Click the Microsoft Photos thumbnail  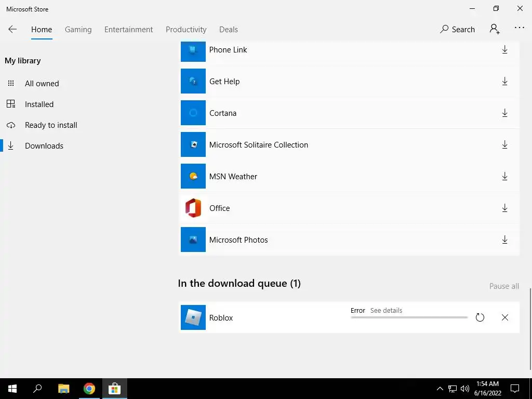(x=193, y=240)
